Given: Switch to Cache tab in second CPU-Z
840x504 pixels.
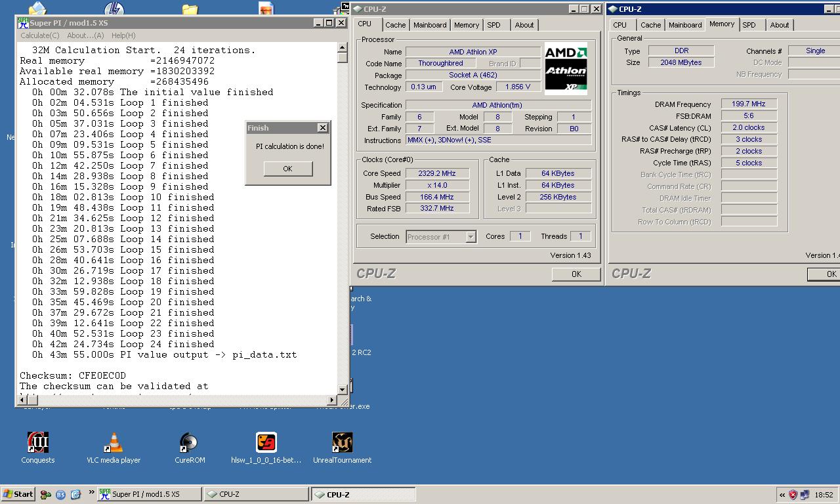Looking at the screenshot, I should click(650, 25).
